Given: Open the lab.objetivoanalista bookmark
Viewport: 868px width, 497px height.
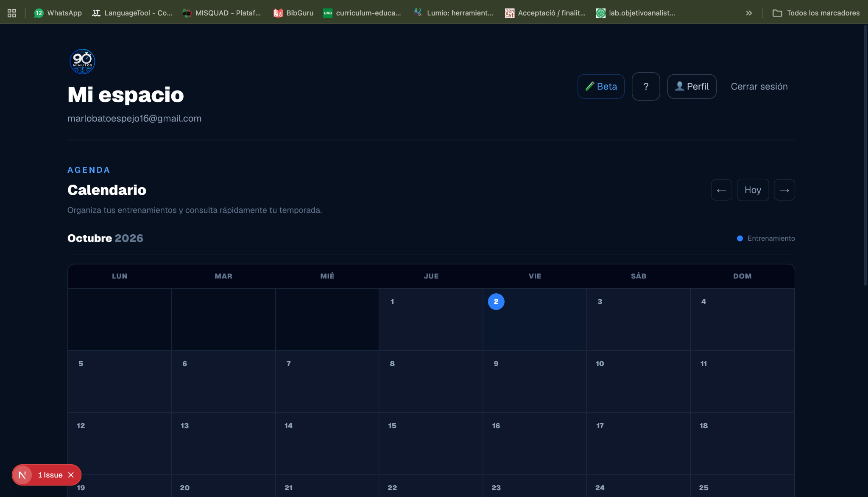Looking at the screenshot, I should 636,13.
